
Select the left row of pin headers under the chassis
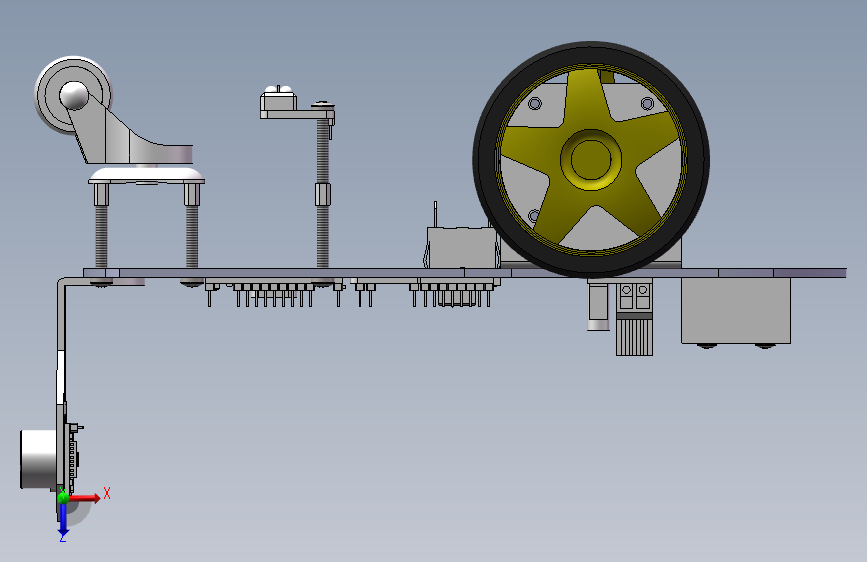pyautogui.click(x=274, y=293)
